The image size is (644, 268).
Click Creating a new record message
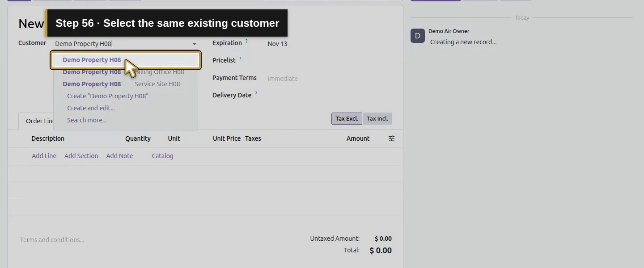[x=463, y=42]
